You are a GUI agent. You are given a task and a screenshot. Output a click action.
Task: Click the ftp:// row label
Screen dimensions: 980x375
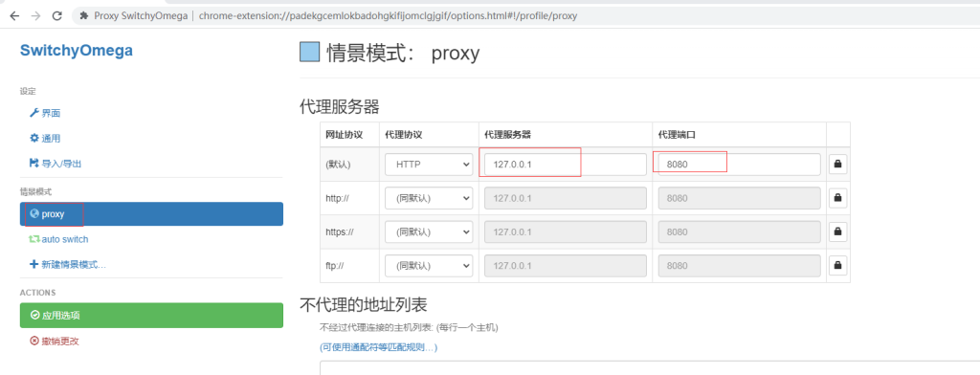tap(335, 266)
